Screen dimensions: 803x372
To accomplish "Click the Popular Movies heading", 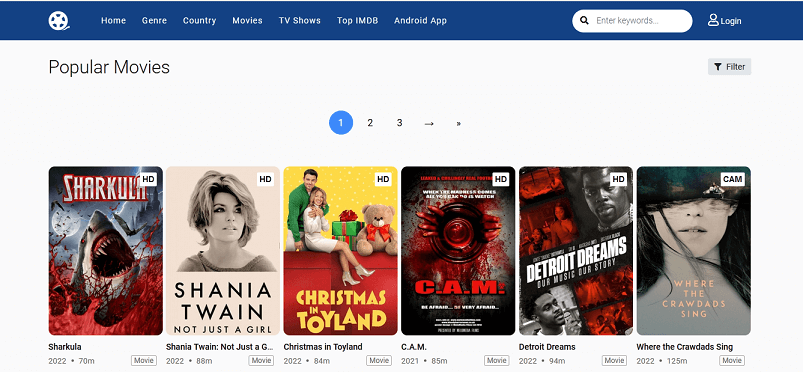I will [109, 67].
